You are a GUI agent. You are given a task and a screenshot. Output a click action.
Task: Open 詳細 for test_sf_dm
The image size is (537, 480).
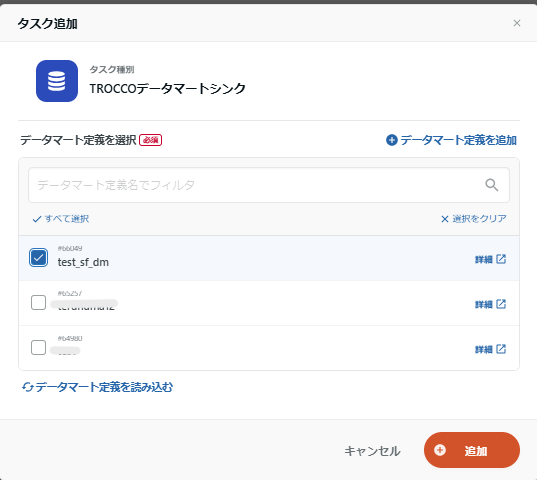pyautogui.click(x=490, y=259)
